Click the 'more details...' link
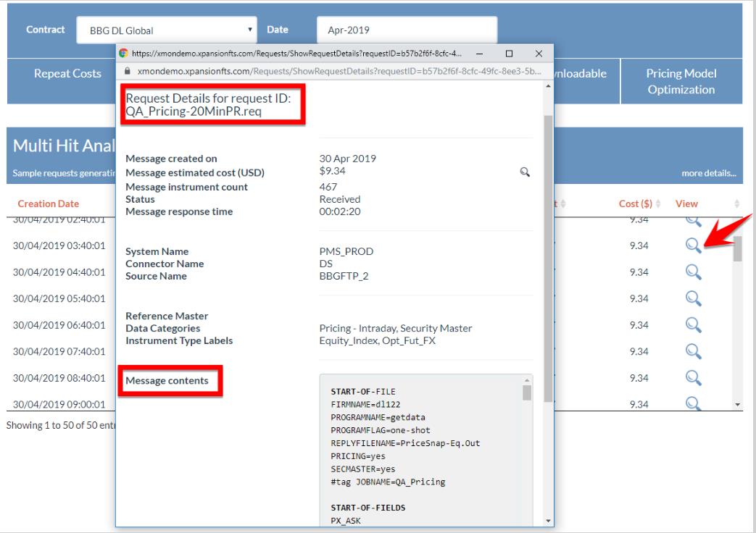 [708, 174]
